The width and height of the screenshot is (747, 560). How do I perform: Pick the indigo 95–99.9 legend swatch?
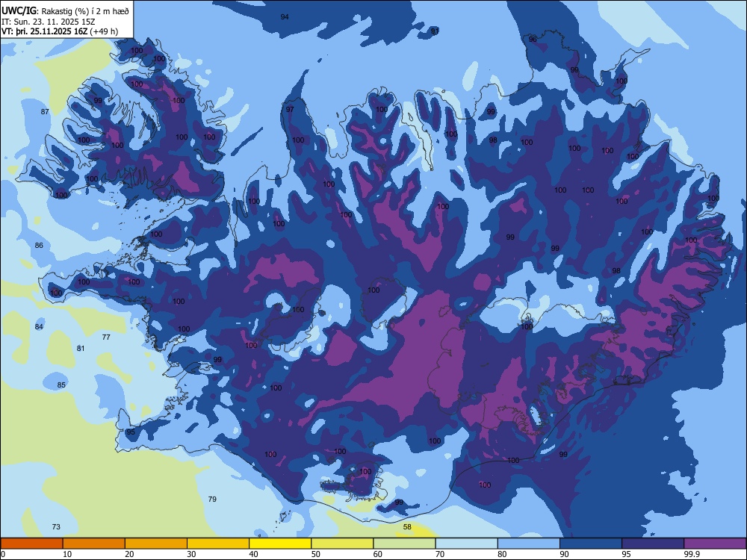(x=653, y=544)
